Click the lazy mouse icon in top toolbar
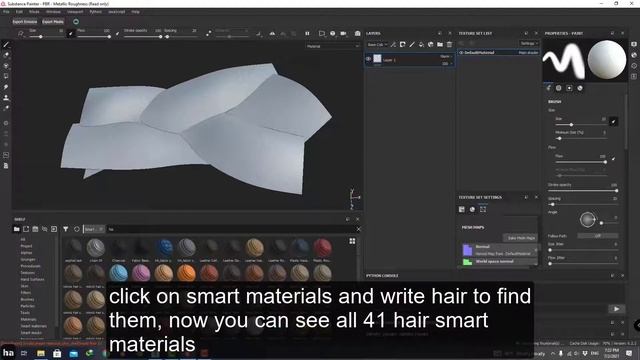 tap(209, 33)
